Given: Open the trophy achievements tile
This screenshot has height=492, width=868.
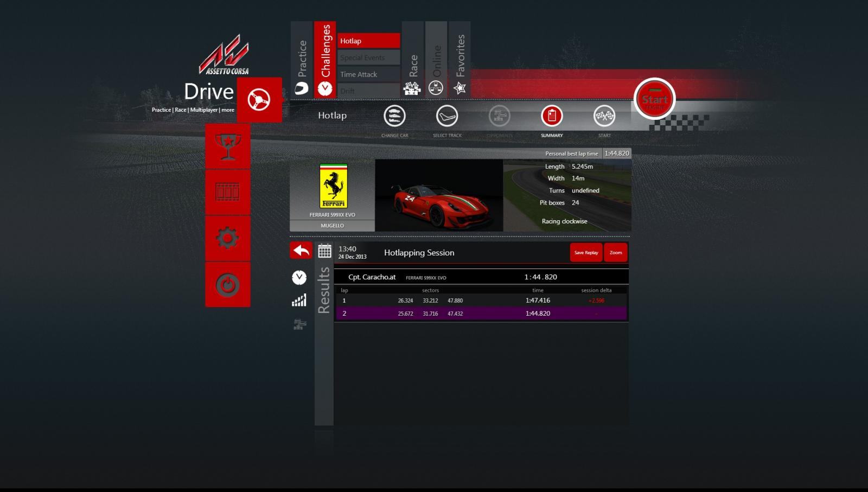Looking at the screenshot, I should 228,146.
